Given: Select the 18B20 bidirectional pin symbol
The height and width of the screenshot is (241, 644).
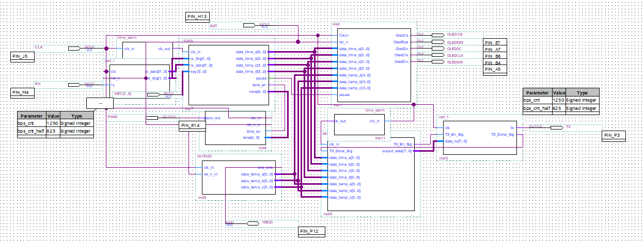Looking at the screenshot, I should [x=254, y=223].
